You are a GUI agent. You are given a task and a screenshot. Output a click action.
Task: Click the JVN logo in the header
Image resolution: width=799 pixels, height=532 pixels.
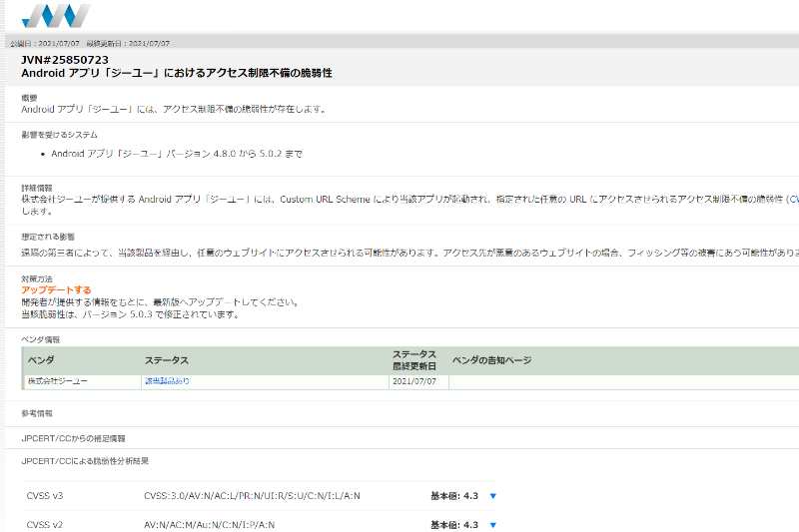[x=56, y=16]
